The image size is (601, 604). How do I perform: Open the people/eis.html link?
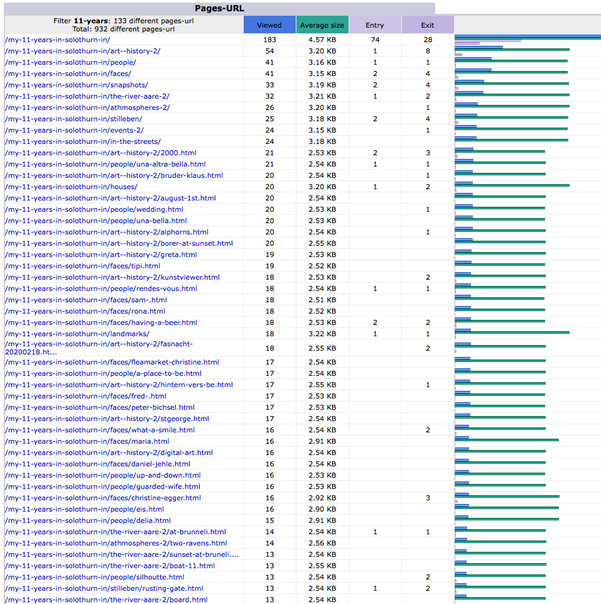click(84, 509)
